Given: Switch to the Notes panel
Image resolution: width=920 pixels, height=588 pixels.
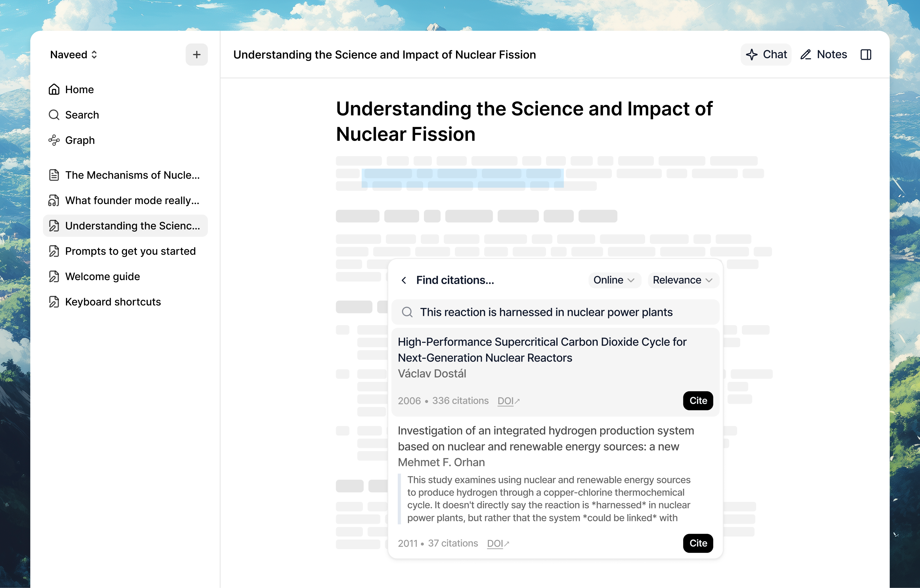Looking at the screenshot, I should [824, 55].
